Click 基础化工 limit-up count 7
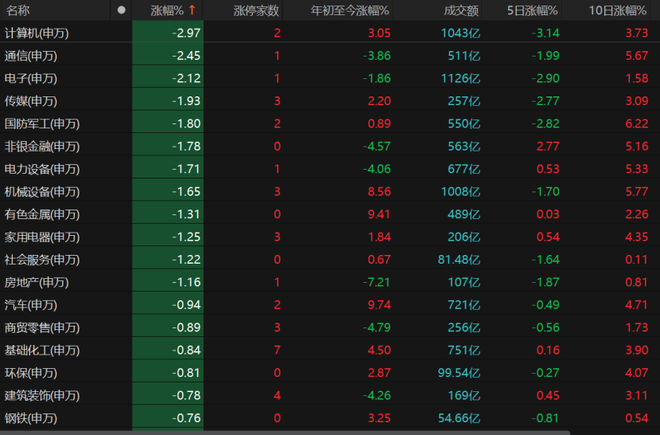 277,350
